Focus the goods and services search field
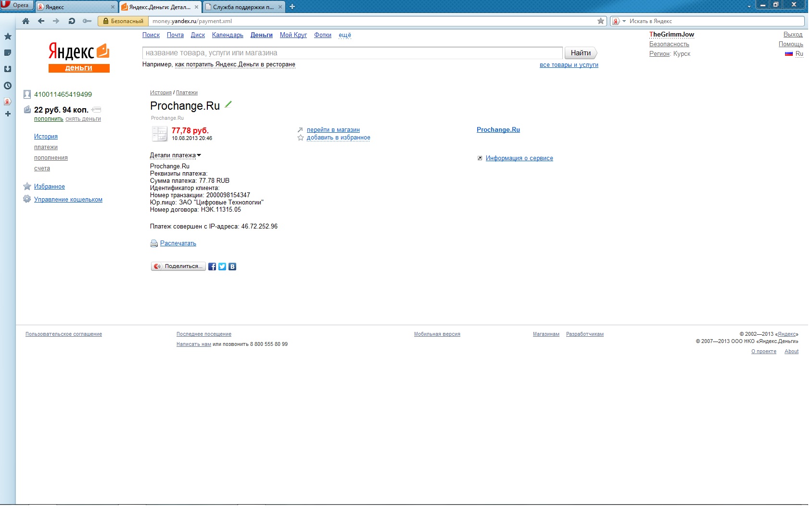The height and width of the screenshot is (508, 812). point(353,53)
